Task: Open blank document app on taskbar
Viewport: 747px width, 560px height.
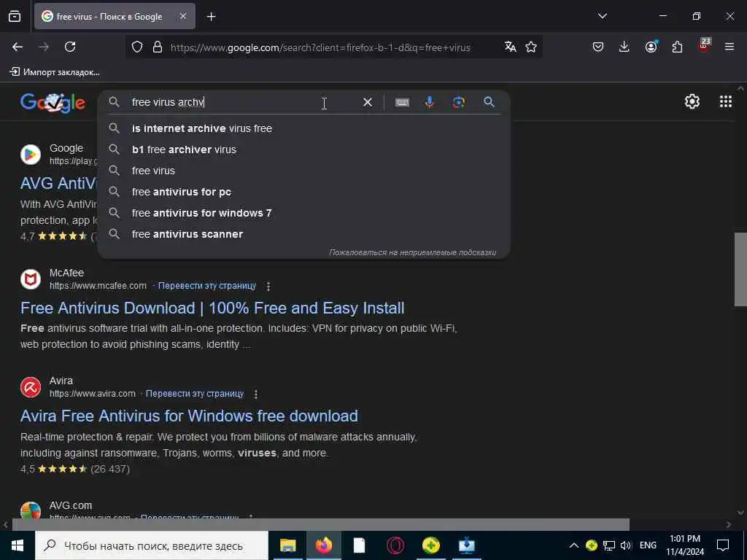Action: pyautogui.click(x=359, y=545)
